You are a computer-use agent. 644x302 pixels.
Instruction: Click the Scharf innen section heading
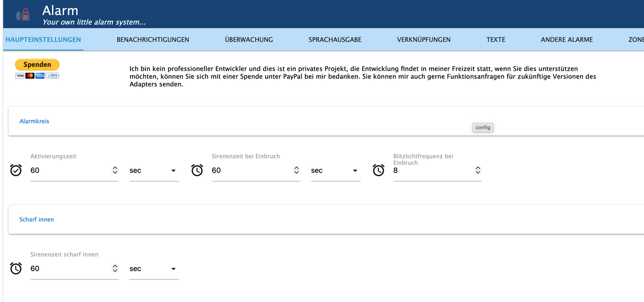[36, 219]
